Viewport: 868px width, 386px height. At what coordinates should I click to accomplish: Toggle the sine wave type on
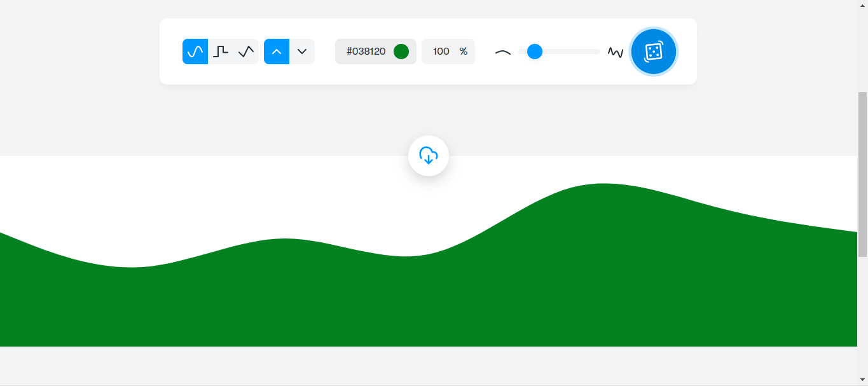195,52
